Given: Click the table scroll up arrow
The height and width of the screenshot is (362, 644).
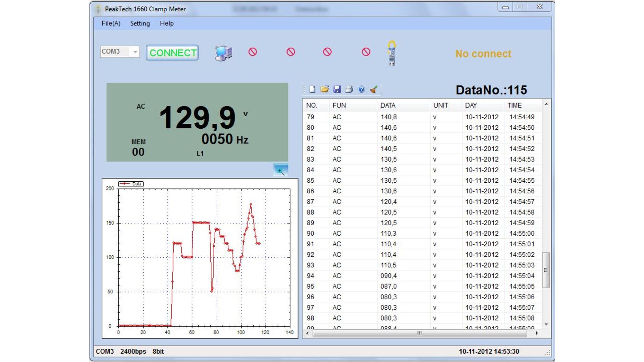Looking at the screenshot, I should [546, 104].
